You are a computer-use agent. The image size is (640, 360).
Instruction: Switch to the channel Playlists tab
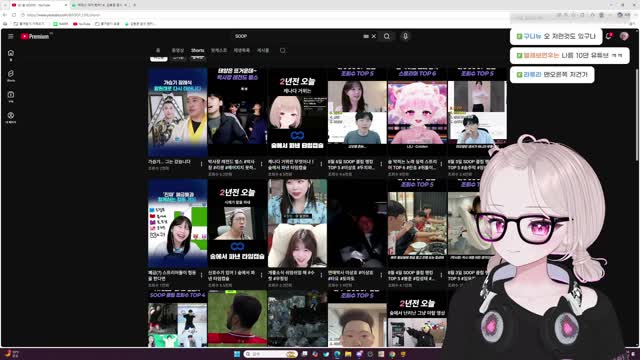(x=242, y=51)
